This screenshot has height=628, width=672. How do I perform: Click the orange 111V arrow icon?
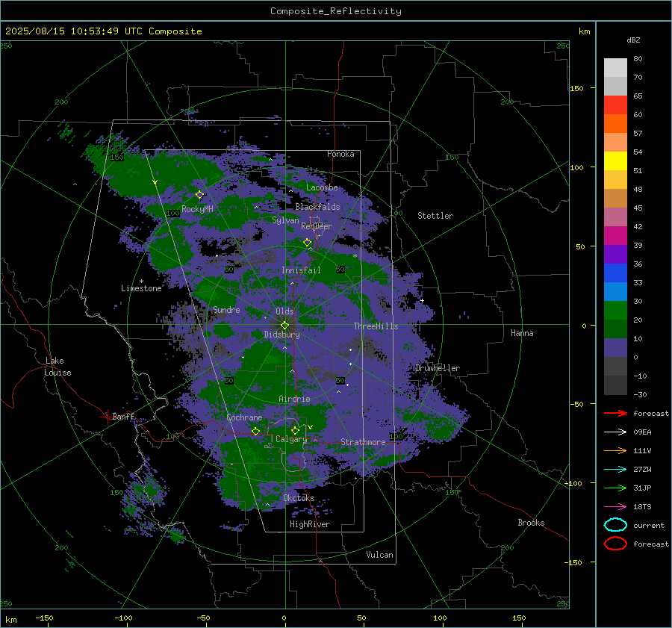[x=615, y=450]
